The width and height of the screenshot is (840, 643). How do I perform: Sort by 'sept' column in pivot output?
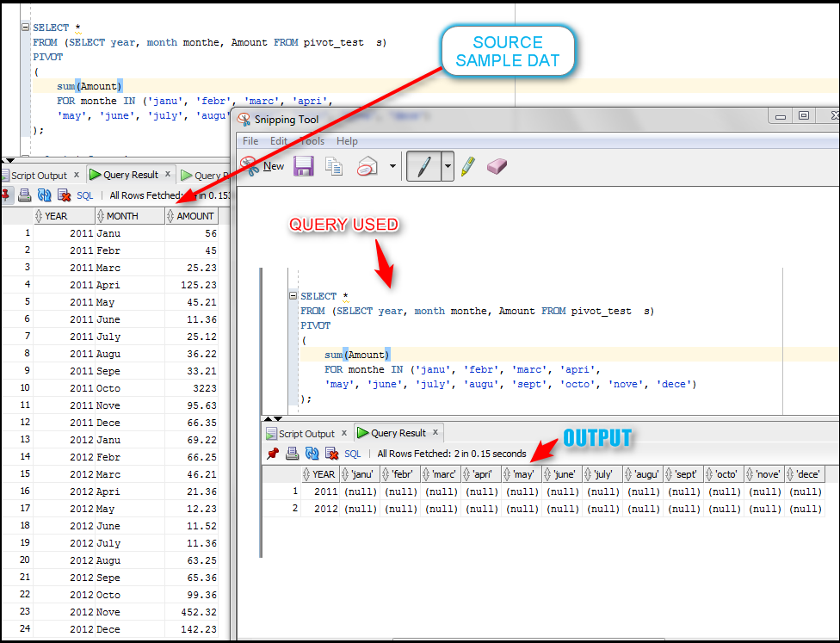(x=683, y=474)
